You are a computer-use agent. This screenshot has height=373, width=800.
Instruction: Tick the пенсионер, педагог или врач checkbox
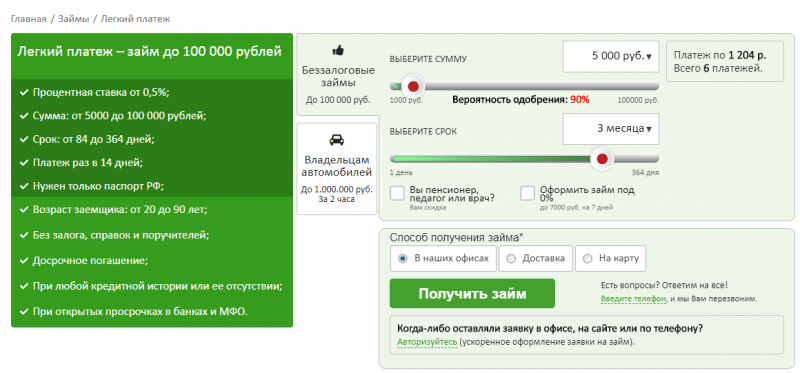(x=397, y=193)
